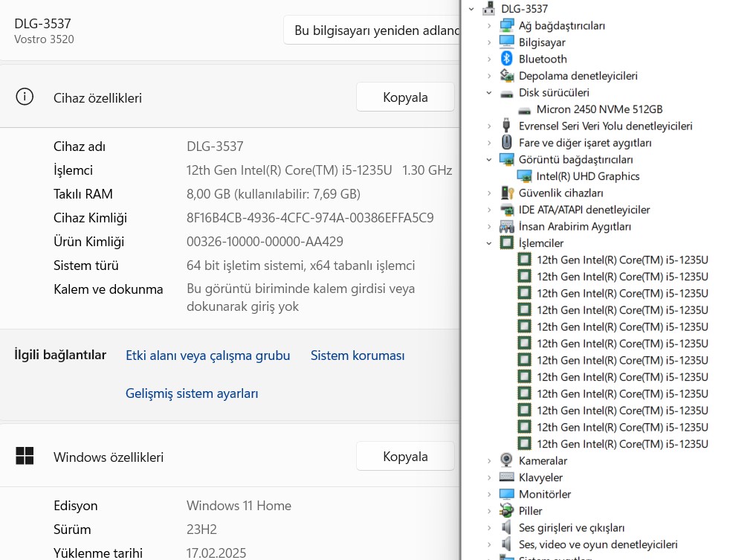This screenshot has height=560, width=756.
Task: Click the Yüklenme tarihi value 17.02.2025
Action: point(216,553)
